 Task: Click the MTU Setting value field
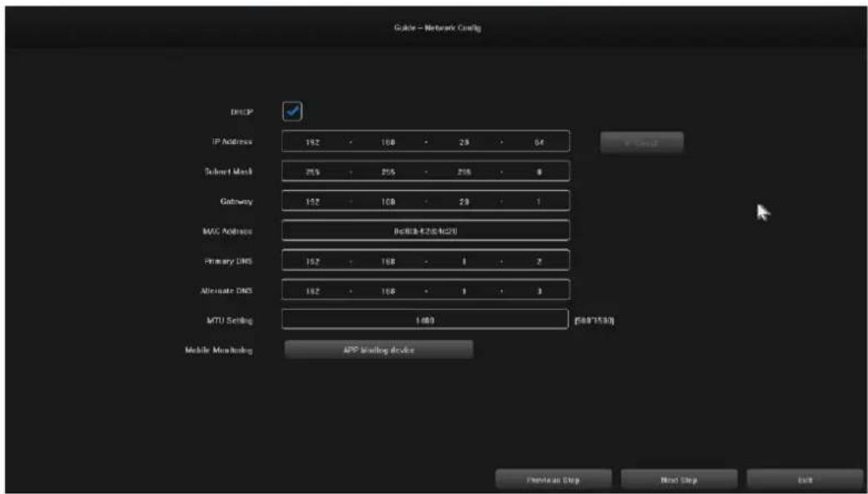[x=424, y=321]
